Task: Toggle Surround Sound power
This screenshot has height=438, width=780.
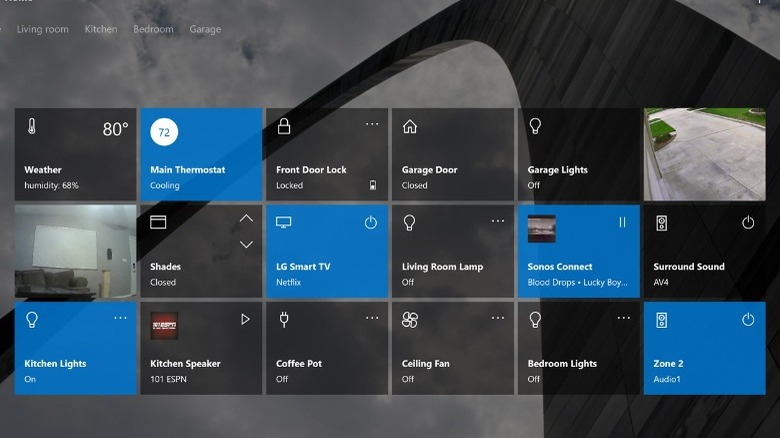Action: 748,222
